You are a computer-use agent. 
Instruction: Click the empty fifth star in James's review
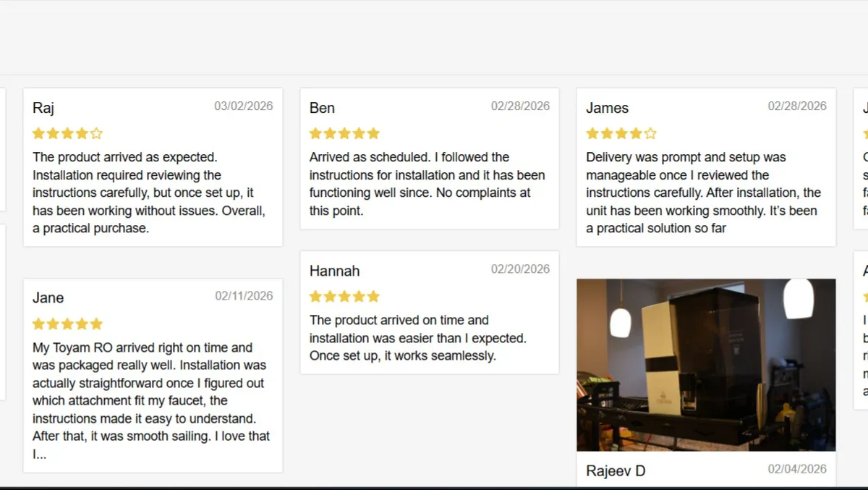coord(650,133)
